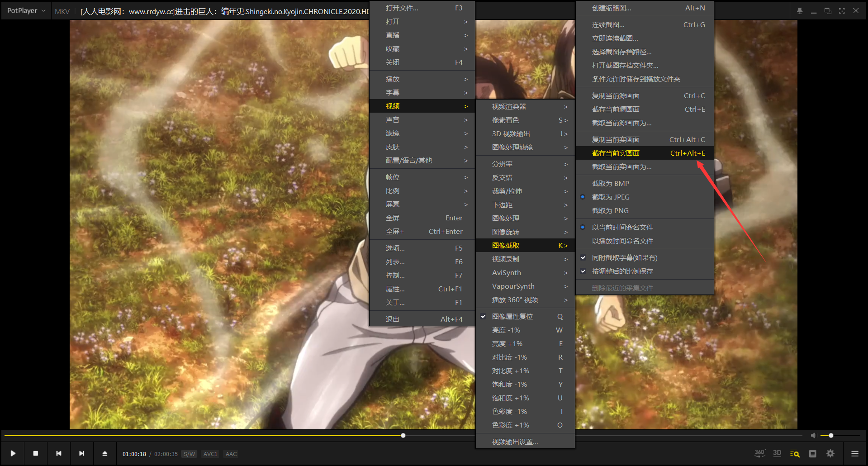Viewport: 868px width, 466px height.
Task: Click 选项... in the main menu
Action: (x=422, y=248)
